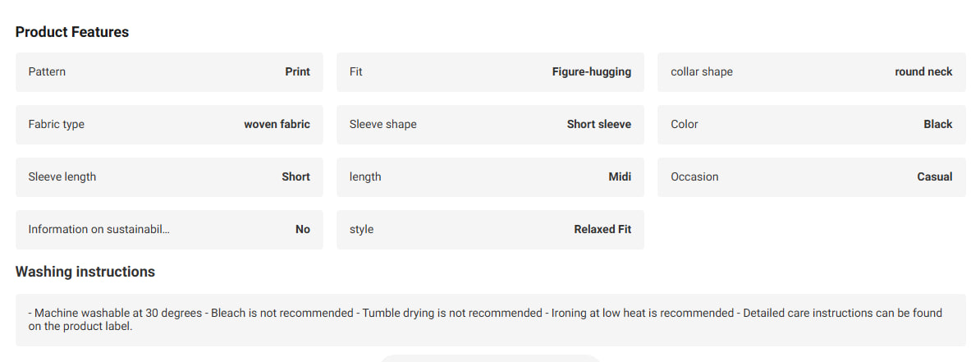Click the Sleeve length Short row
This screenshot has height=362, width=980.
point(169,177)
